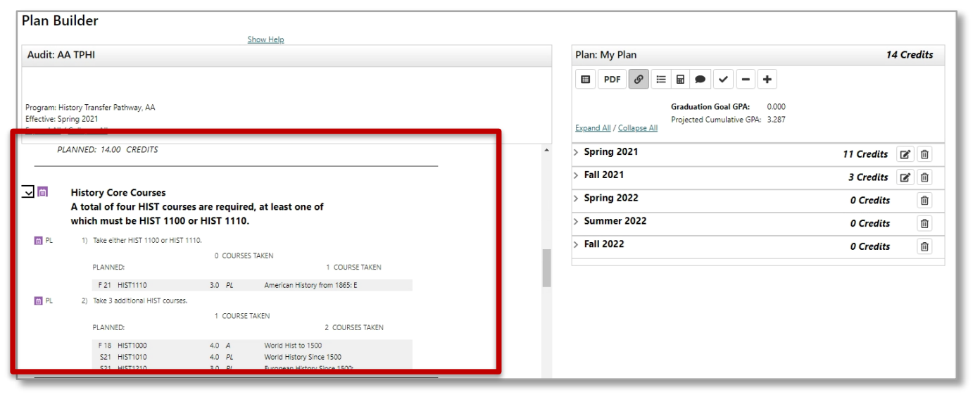Expand the Fall 2021 term row
980x397 pixels.
pos(576,175)
